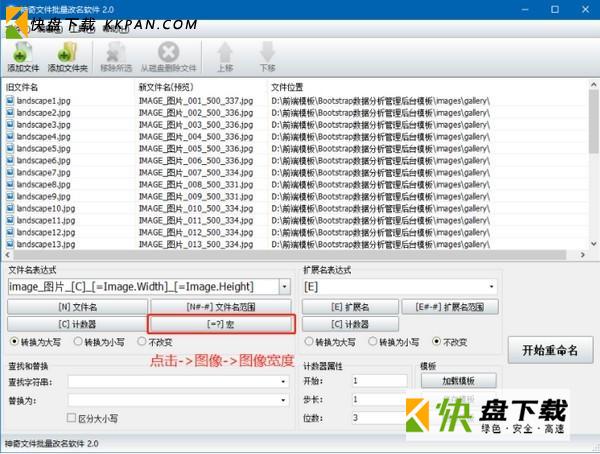
Task: Click the file location cell for landscape13.jpg
Action: coord(380,244)
